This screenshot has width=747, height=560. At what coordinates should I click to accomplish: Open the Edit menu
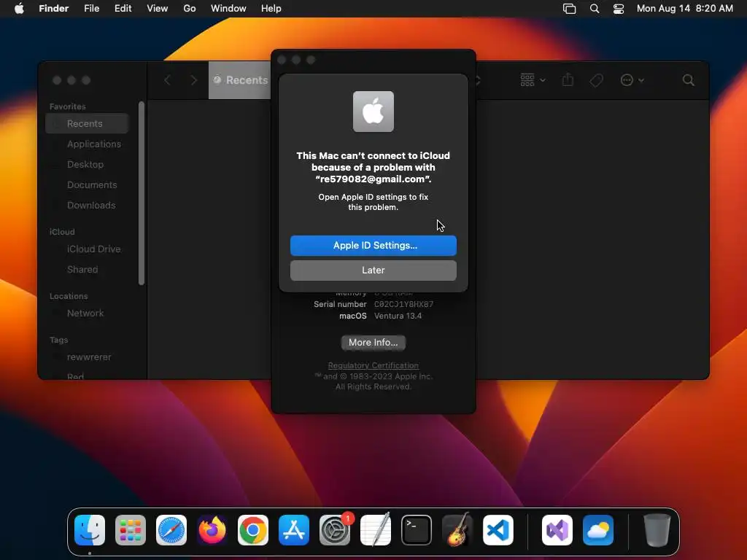pos(123,9)
